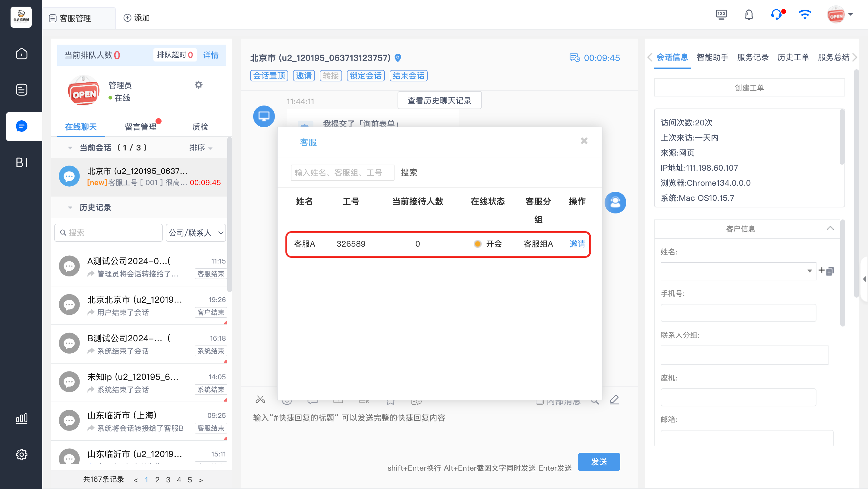Open the home icon in left sidebar
The height and width of the screenshot is (489, 868).
coord(22,54)
